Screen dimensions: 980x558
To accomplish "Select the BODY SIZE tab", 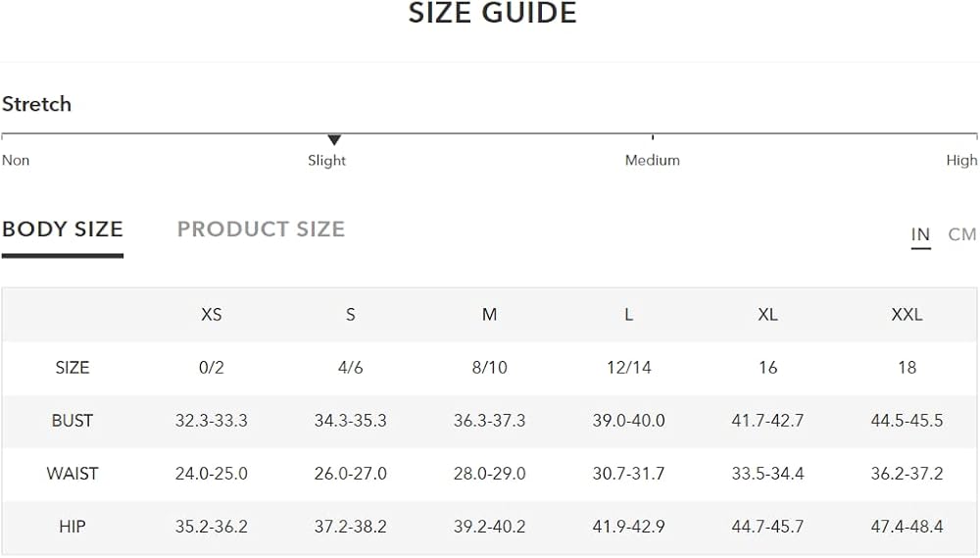I will pos(63,229).
